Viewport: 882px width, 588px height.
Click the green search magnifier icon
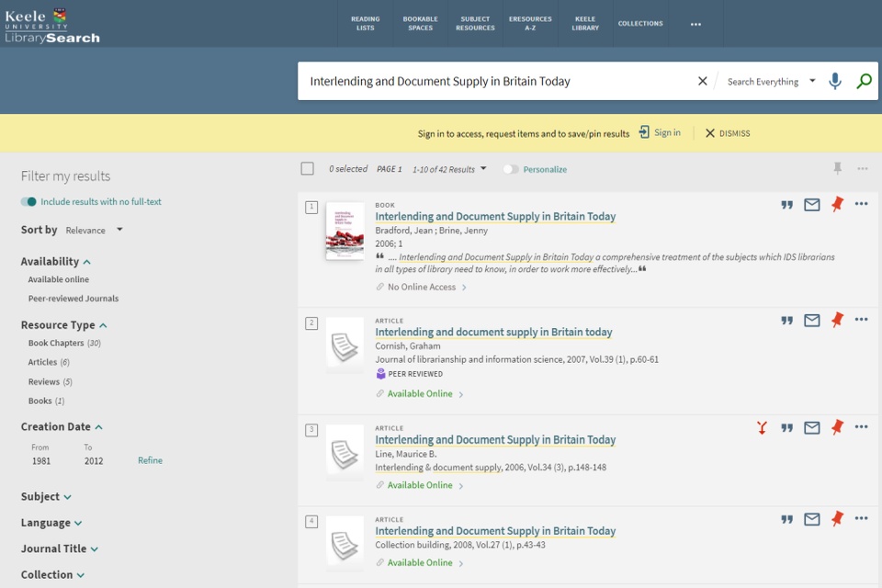tap(864, 81)
